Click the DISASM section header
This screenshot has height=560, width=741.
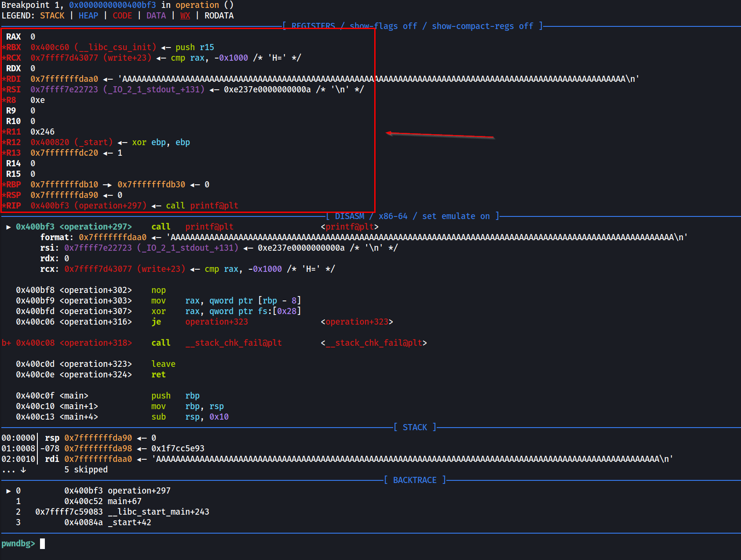pos(349,216)
